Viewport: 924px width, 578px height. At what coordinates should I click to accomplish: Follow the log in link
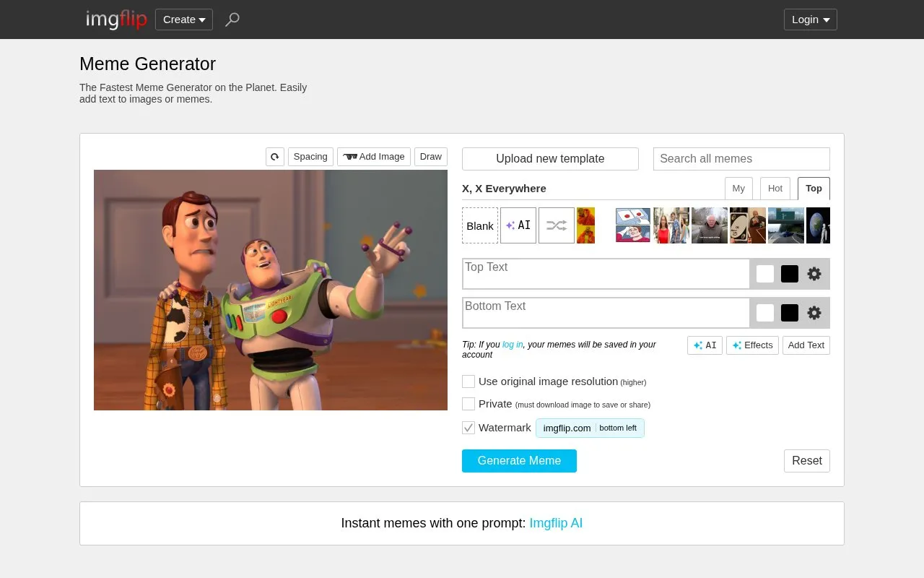[513, 345]
